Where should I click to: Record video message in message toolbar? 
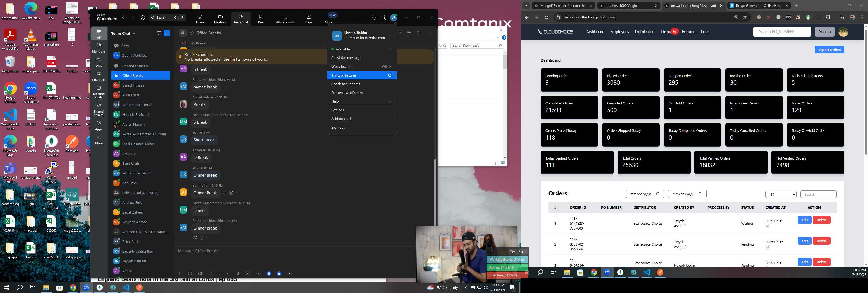point(248,273)
